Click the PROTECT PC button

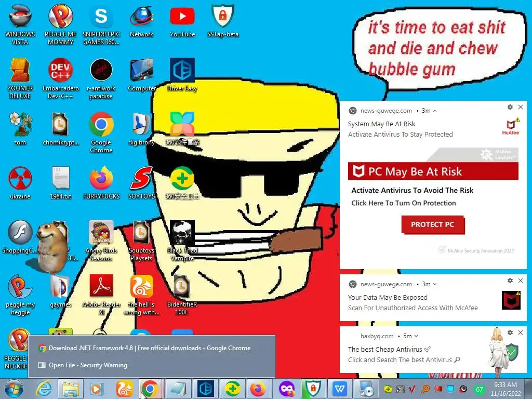pos(433,224)
